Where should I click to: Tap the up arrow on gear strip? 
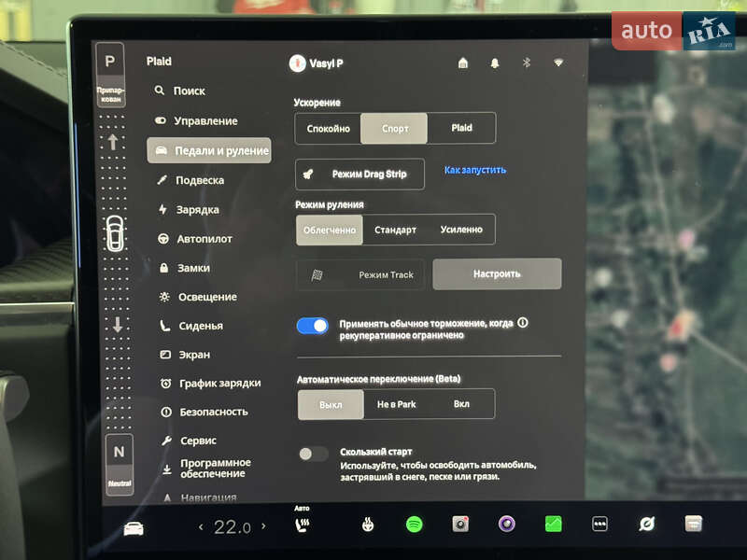pos(113,143)
